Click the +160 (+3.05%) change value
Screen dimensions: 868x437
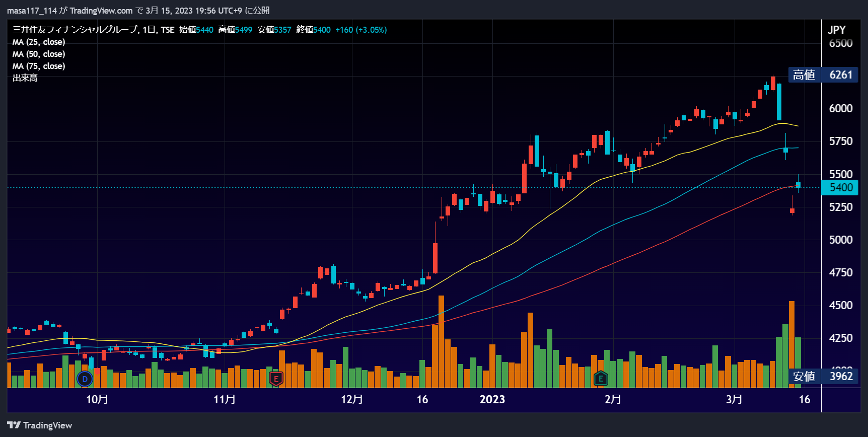(361, 30)
